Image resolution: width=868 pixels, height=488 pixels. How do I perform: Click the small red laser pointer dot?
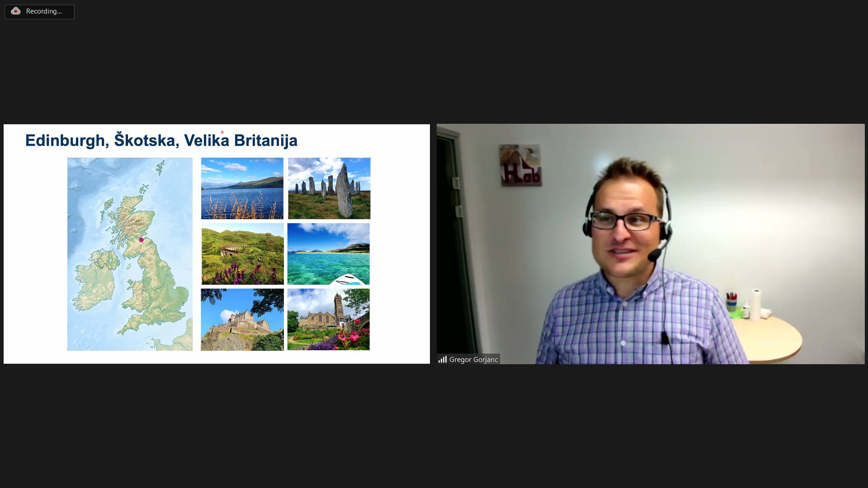tap(222, 132)
